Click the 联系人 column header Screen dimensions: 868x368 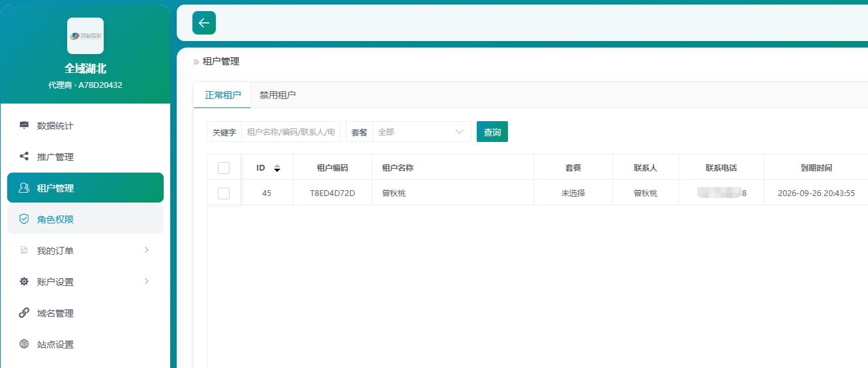coord(646,168)
